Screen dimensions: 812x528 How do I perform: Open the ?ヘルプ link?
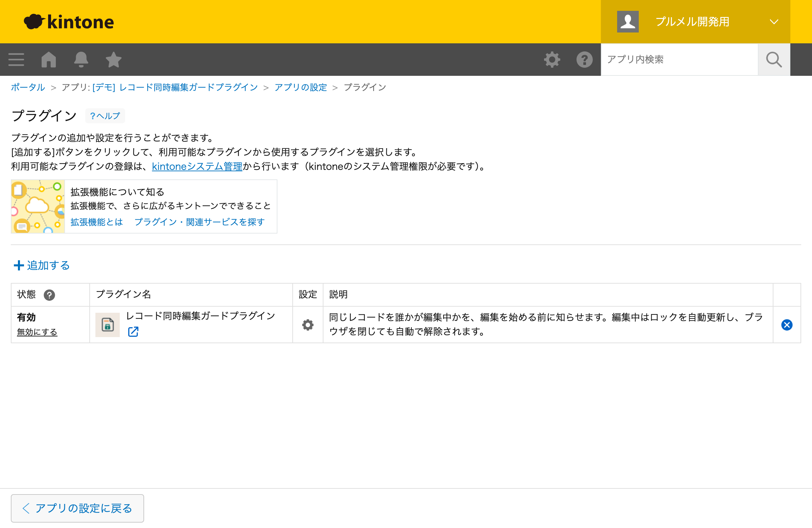coord(105,116)
